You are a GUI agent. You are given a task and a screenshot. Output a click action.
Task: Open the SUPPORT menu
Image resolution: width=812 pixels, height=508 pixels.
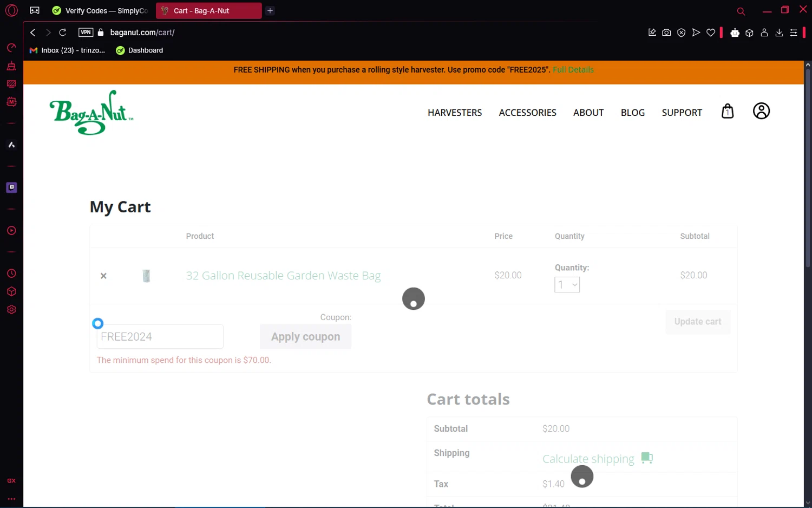[x=682, y=113]
